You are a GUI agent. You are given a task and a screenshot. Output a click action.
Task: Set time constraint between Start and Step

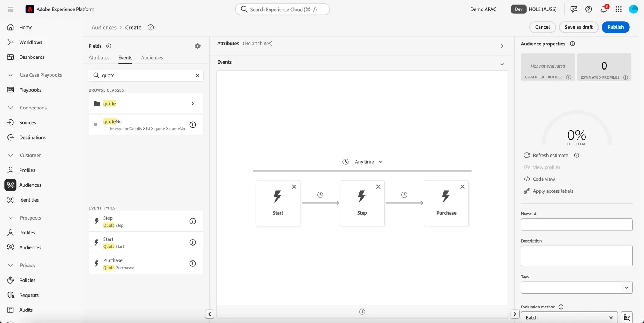tap(320, 195)
